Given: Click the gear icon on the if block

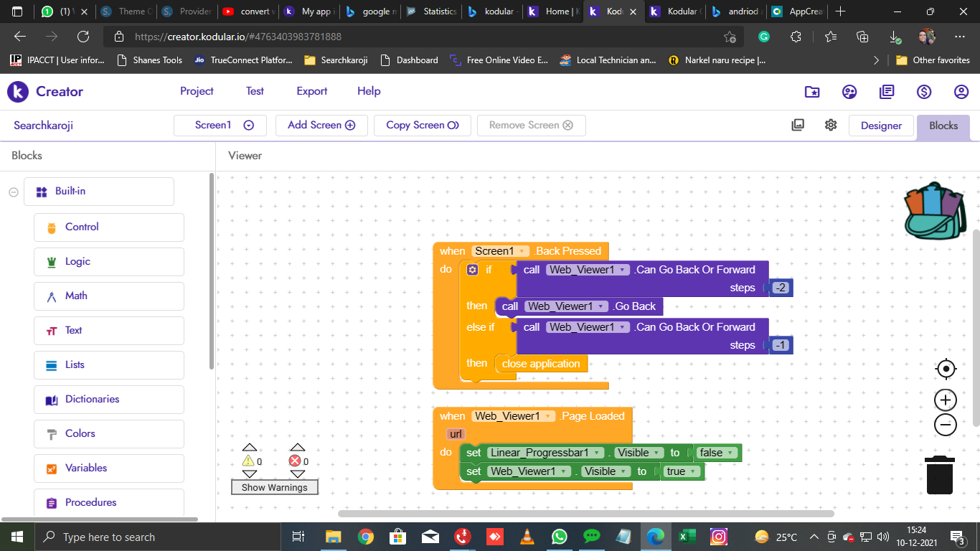Looking at the screenshot, I should (x=472, y=270).
